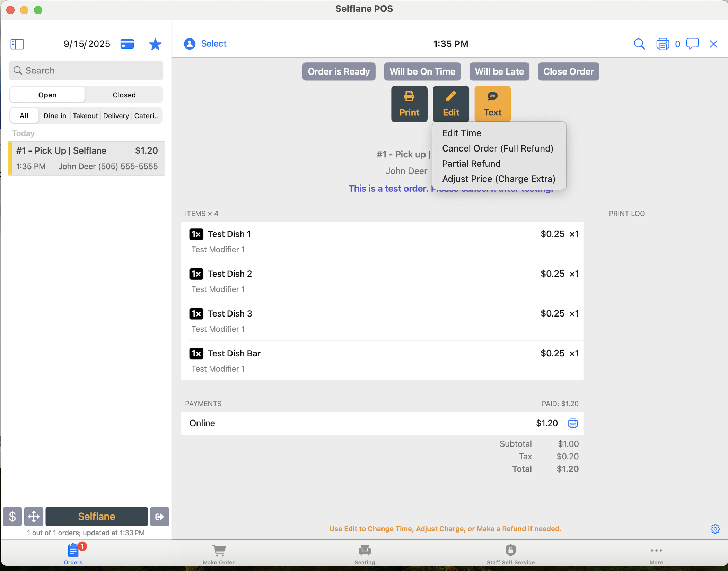
Task: Filter orders by Takeout
Action: (85, 116)
